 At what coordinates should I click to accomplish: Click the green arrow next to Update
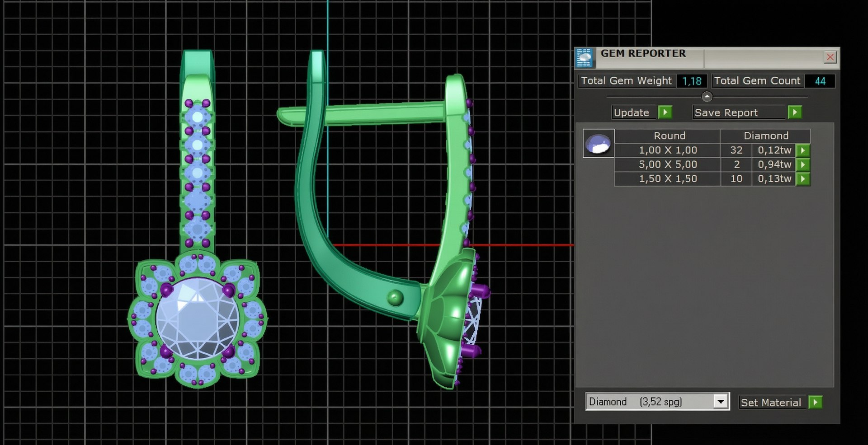[665, 112]
